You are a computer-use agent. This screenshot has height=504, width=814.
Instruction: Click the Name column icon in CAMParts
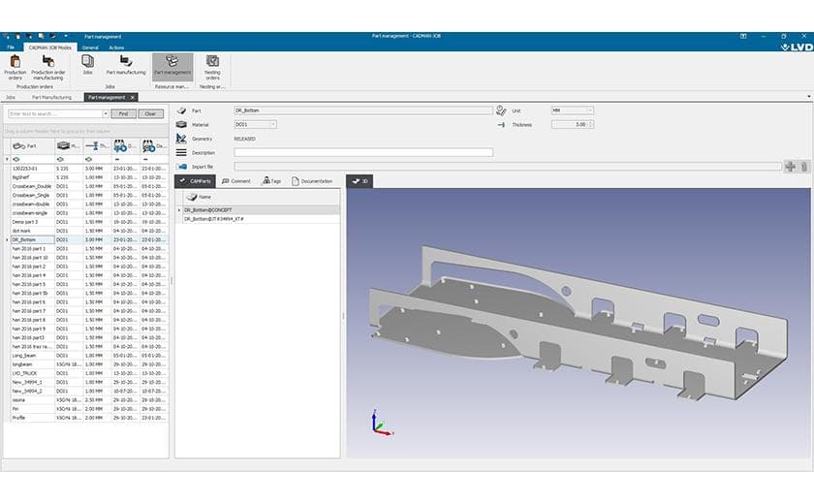192,197
